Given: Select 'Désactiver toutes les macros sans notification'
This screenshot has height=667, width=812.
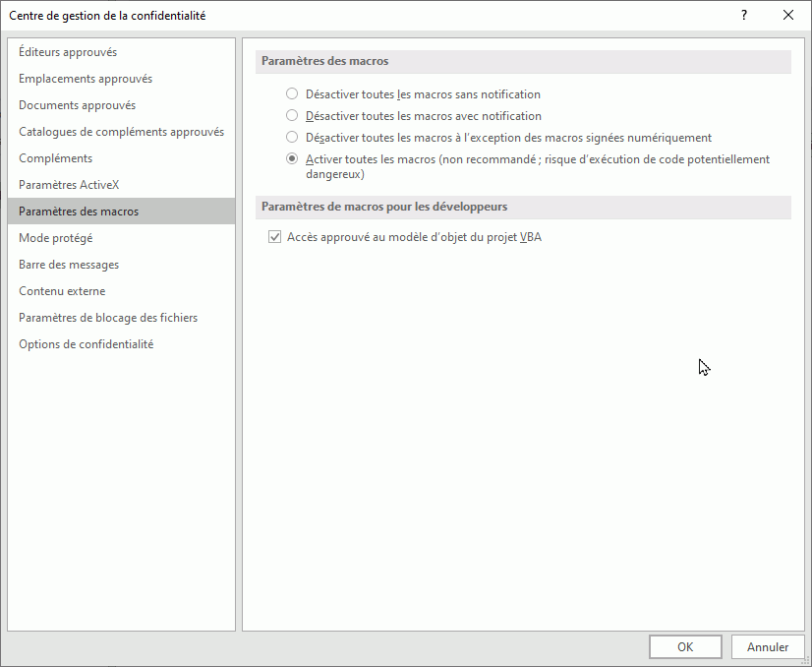Looking at the screenshot, I should coord(292,93).
